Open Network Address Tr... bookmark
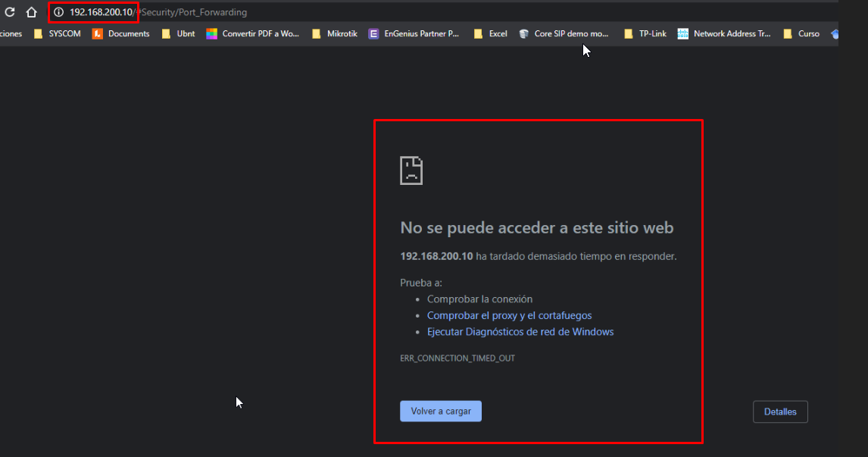This screenshot has width=868, height=457. (724, 34)
